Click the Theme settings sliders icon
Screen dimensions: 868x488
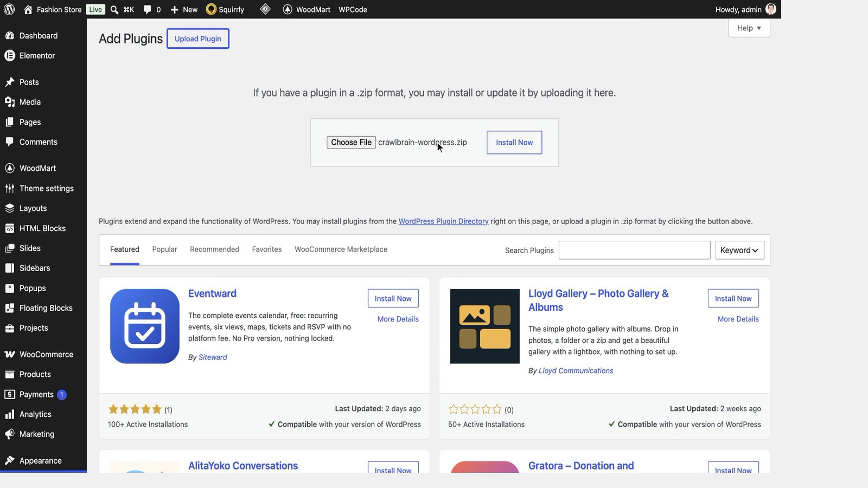pos(10,188)
